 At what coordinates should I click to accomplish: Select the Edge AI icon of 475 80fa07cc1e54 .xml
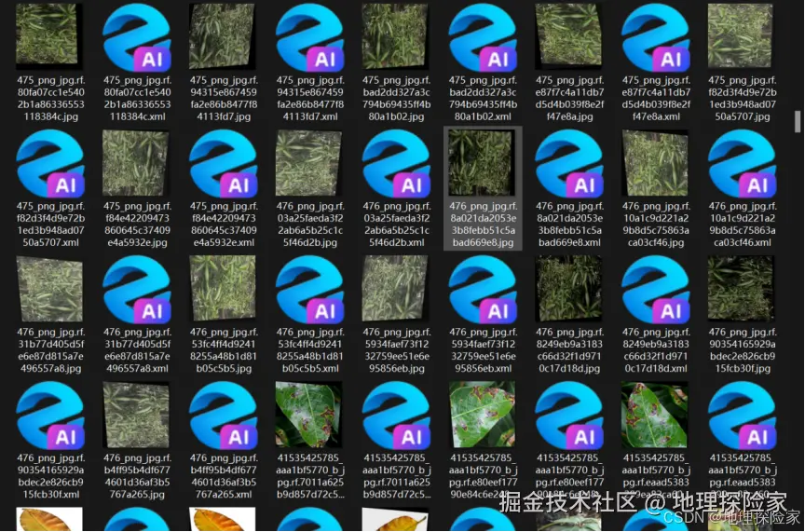137,37
